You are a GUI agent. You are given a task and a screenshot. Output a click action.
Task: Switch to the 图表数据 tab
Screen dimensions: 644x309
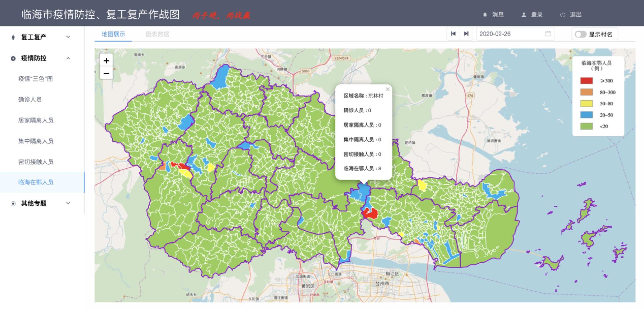coord(157,34)
